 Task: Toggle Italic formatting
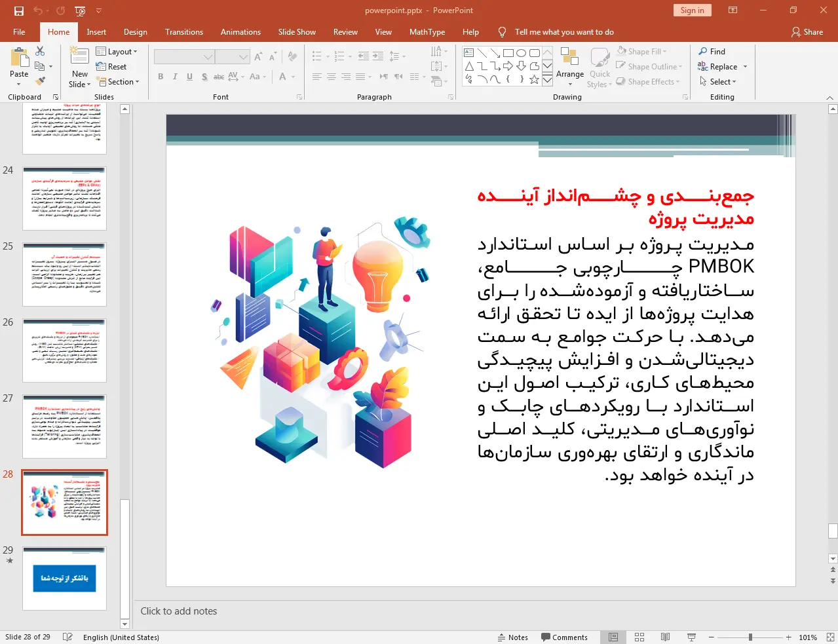click(175, 77)
